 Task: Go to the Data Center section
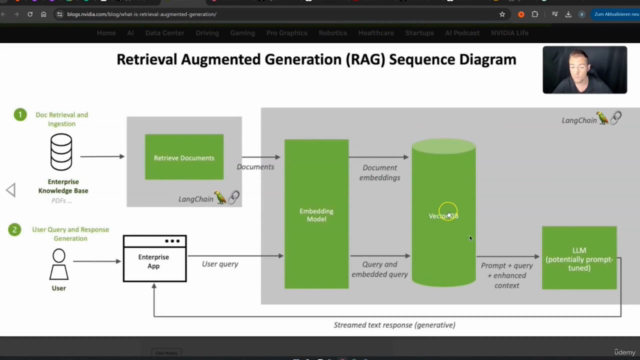pos(164,33)
